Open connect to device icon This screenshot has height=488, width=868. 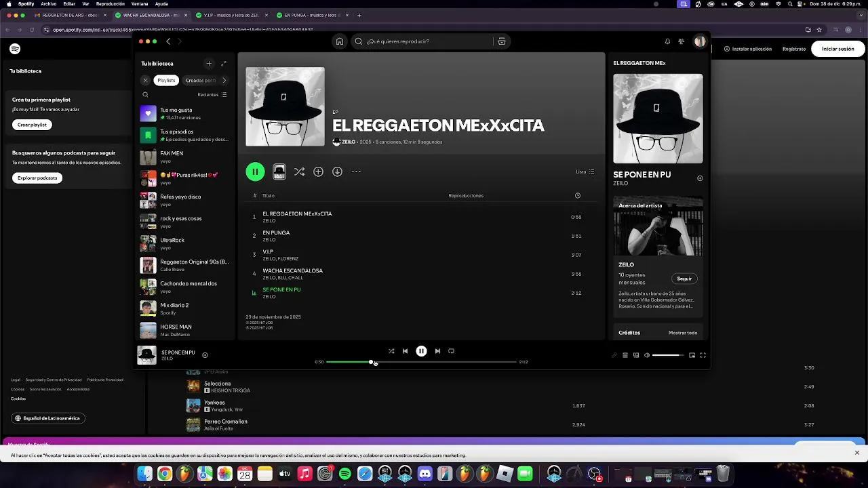636,355
